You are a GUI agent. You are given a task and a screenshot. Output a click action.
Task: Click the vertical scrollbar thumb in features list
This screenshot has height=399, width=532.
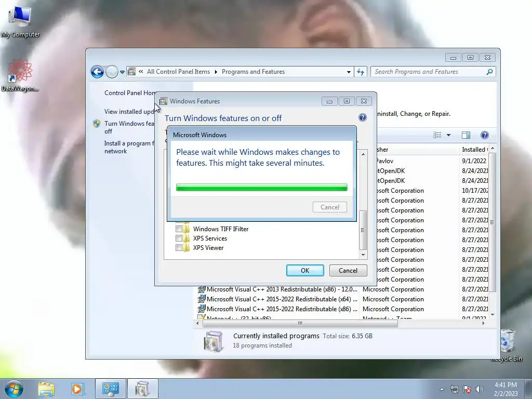click(363, 230)
